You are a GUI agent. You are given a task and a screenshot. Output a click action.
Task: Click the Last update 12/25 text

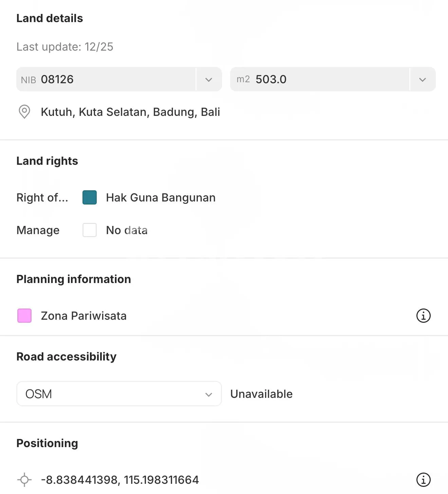65,47
